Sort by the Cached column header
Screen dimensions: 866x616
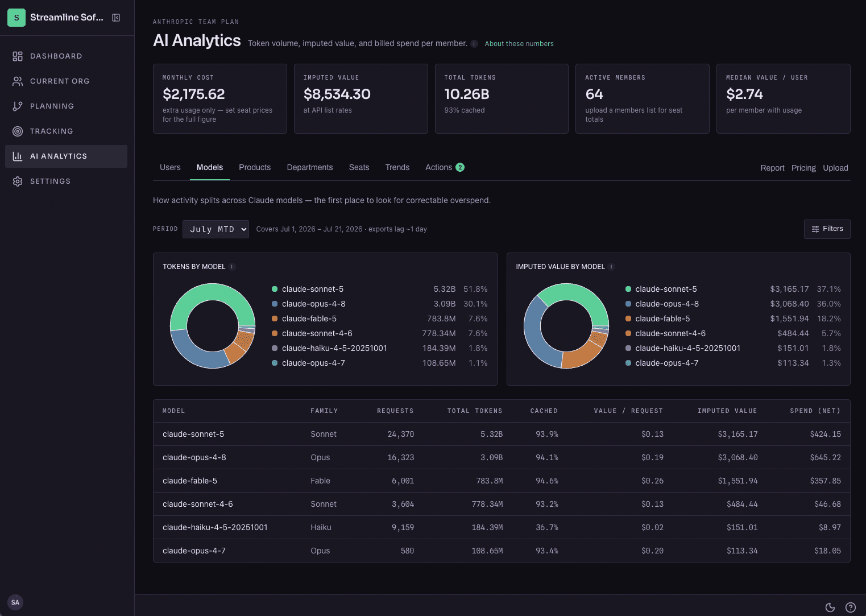tap(544, 411)
